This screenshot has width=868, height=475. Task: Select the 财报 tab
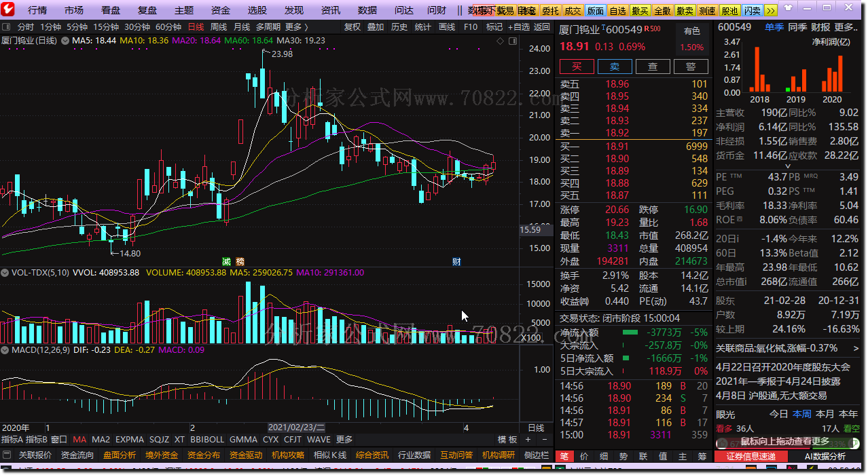[x=820, y=27]
